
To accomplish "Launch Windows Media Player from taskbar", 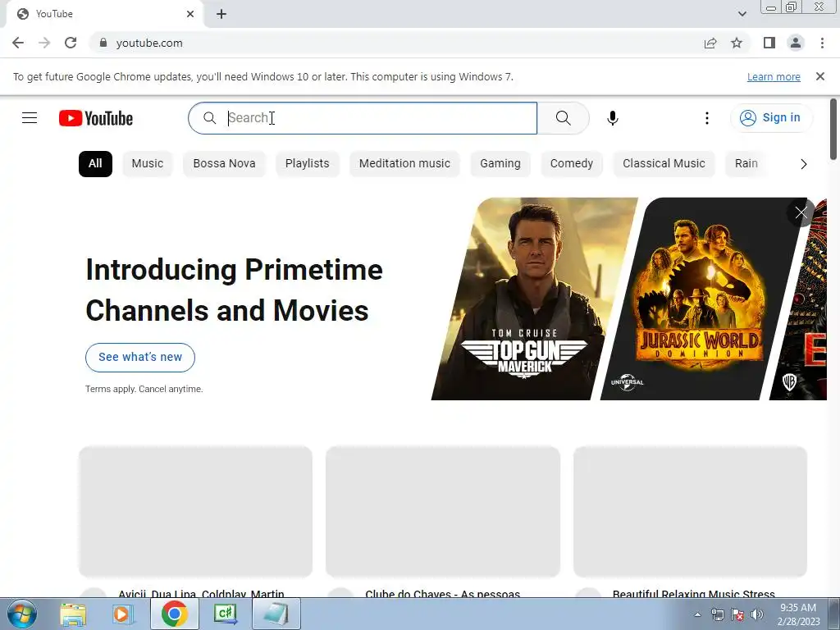I will coord(123,614).
